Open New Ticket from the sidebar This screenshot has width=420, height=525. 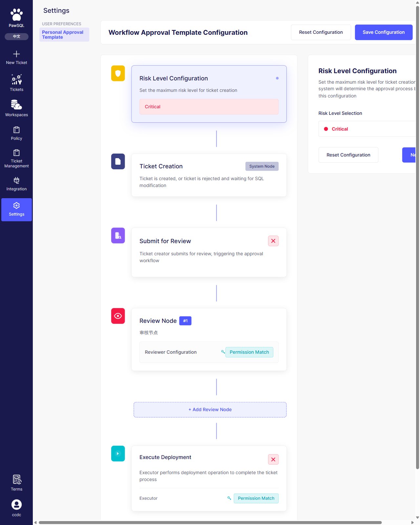click(x=16, y=57)
